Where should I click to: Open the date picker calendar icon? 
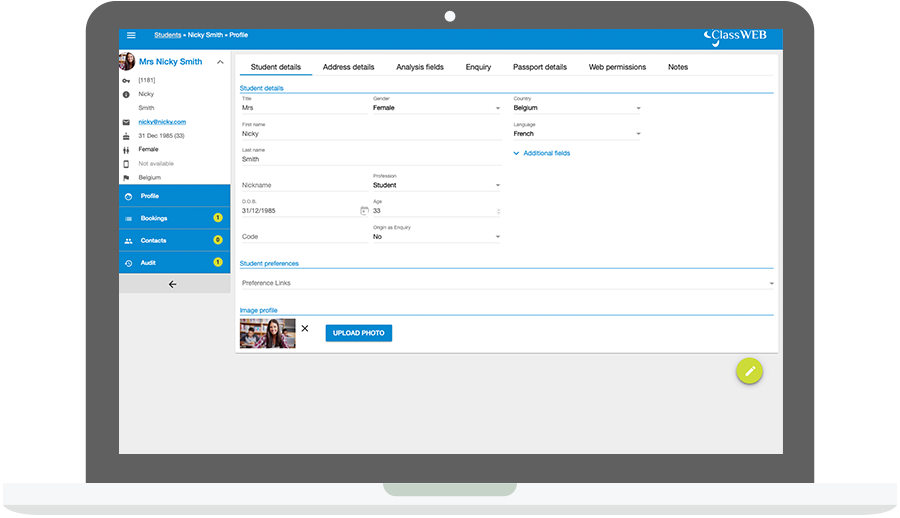tap(364, 211)
